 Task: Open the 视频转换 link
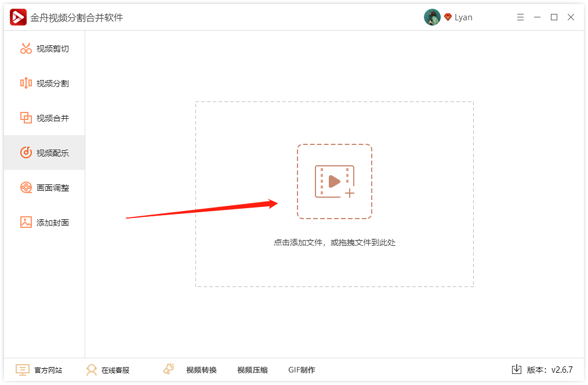[x=201, y=370]
